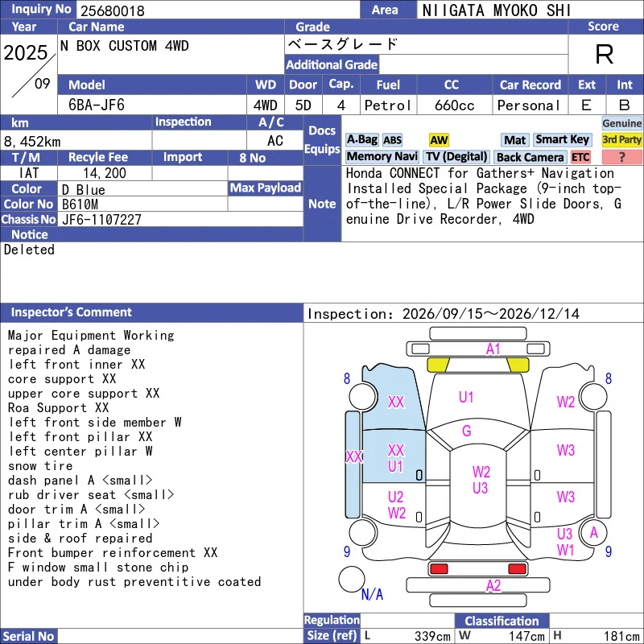Click the Smart Key equipment badge
Image resolution: width=644 pixels, height=644 pixels.
(x=563, y=139)
